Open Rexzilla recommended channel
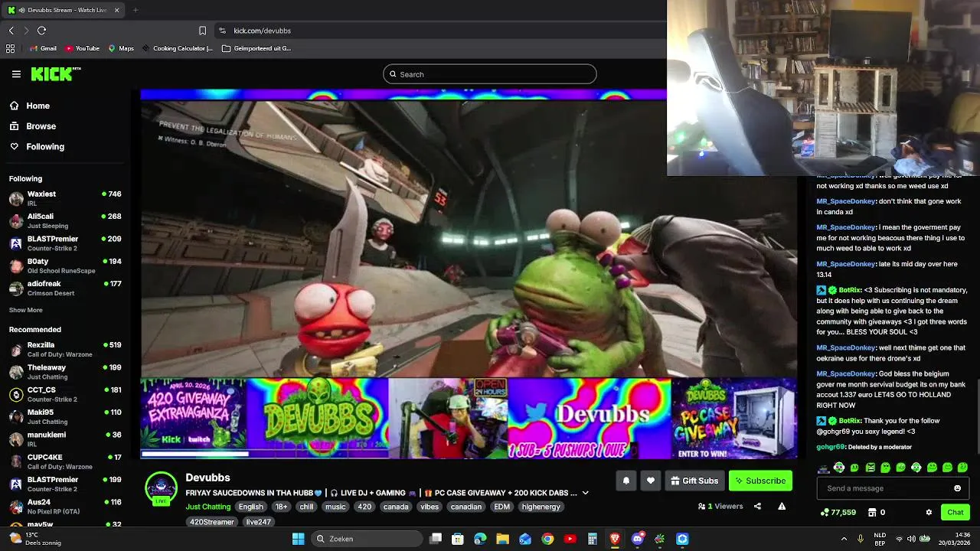Screen dimensions: 980x551 click(65, 349)
